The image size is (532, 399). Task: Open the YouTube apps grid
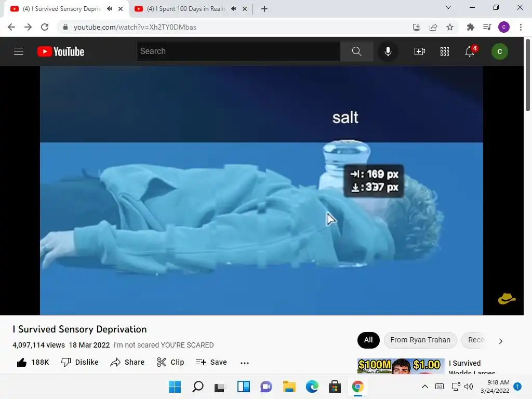(x=445, y=51)
